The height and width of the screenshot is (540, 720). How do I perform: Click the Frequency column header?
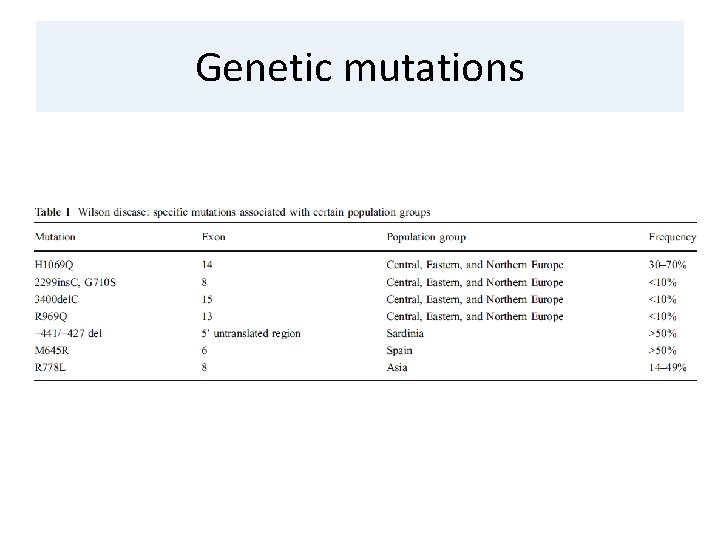(x=672, y=237)
